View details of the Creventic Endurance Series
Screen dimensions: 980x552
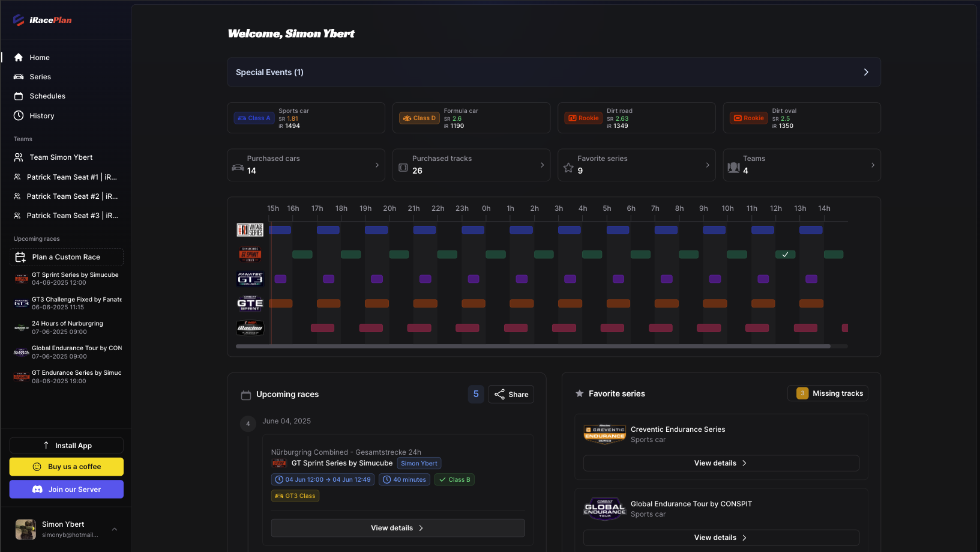click(x=720, y=463)
